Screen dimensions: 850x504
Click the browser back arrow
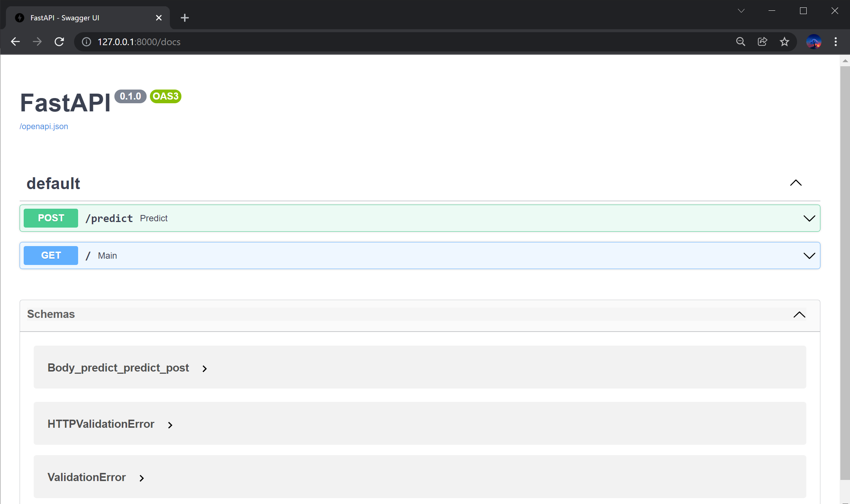point(15,42)
